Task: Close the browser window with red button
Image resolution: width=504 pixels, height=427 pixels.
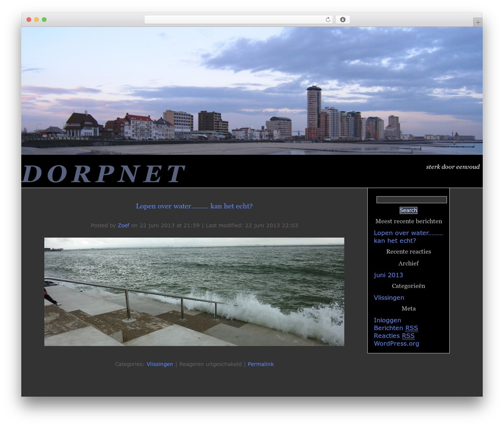Action: [29, 20]
